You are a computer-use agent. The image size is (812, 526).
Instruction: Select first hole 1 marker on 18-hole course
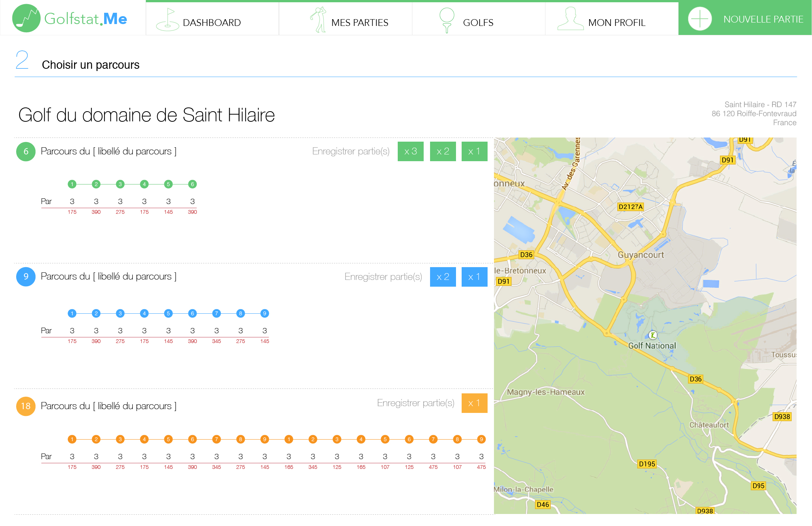(72, 439)
